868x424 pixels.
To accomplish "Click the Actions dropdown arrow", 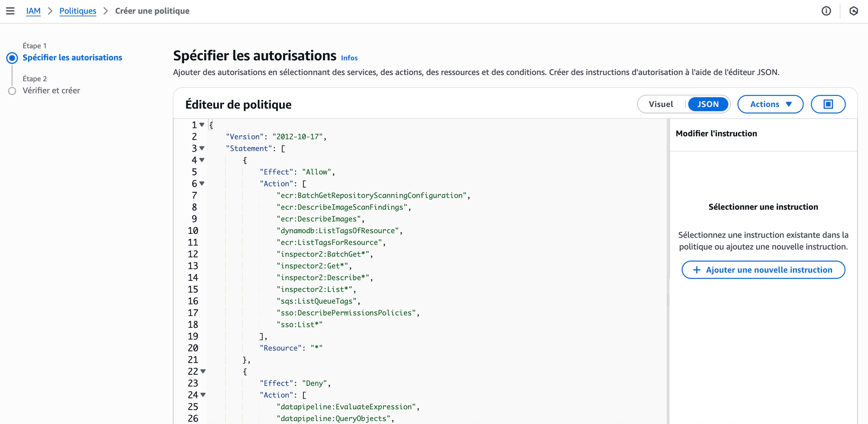I will [x=789, y=104].
